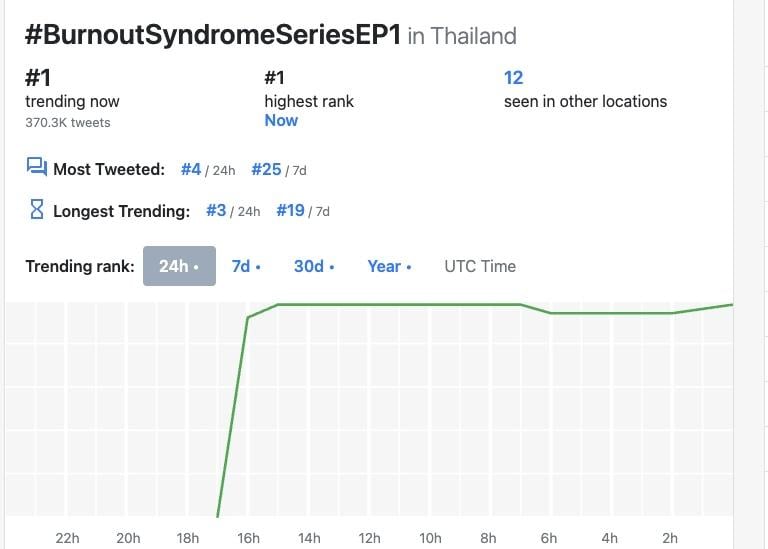Image resolution: width=768 pixels, height=549 pixels.
Task: Open the 12 other locations link
Action: tap(514, 78)
